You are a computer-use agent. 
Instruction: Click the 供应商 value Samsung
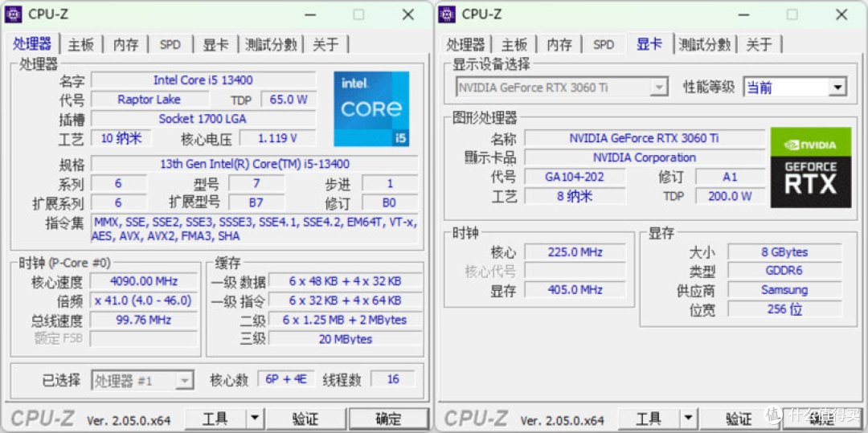point(784,290)
